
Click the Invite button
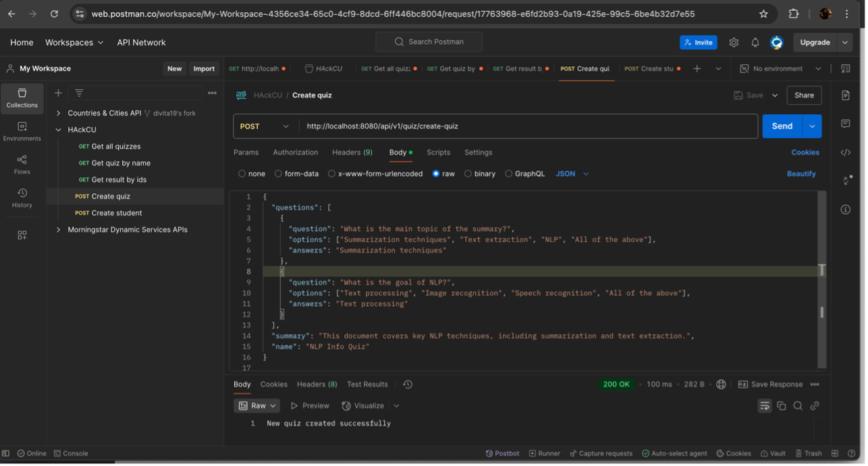[x=699, y=42]
